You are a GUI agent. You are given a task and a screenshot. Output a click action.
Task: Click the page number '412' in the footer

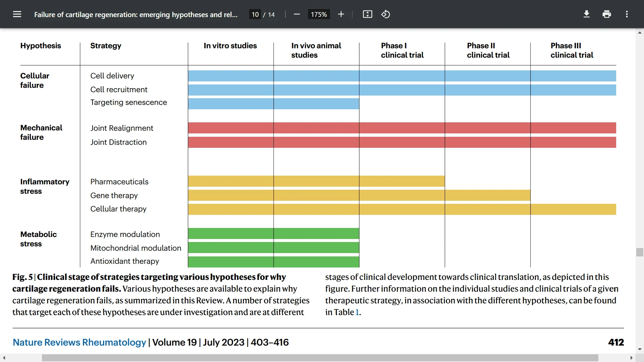pos(616,342)
